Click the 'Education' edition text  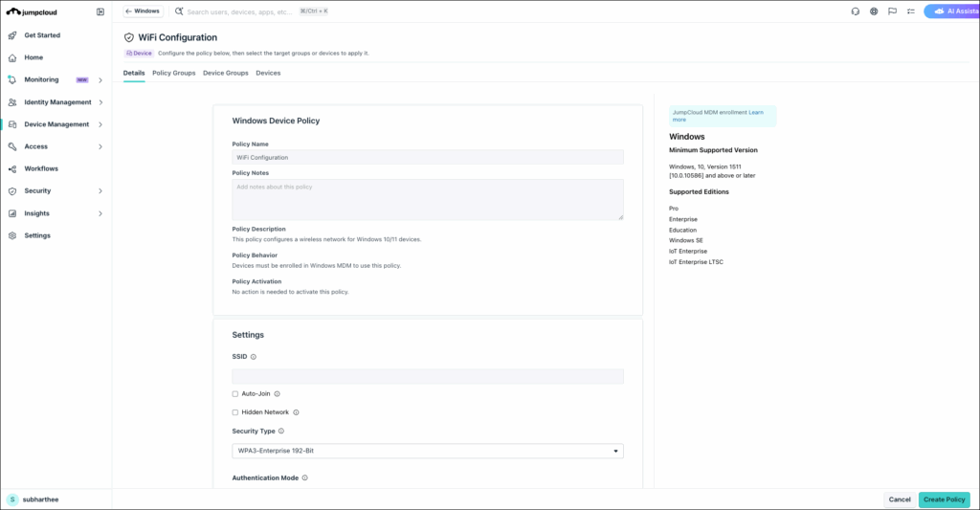(x=682, y=230)
